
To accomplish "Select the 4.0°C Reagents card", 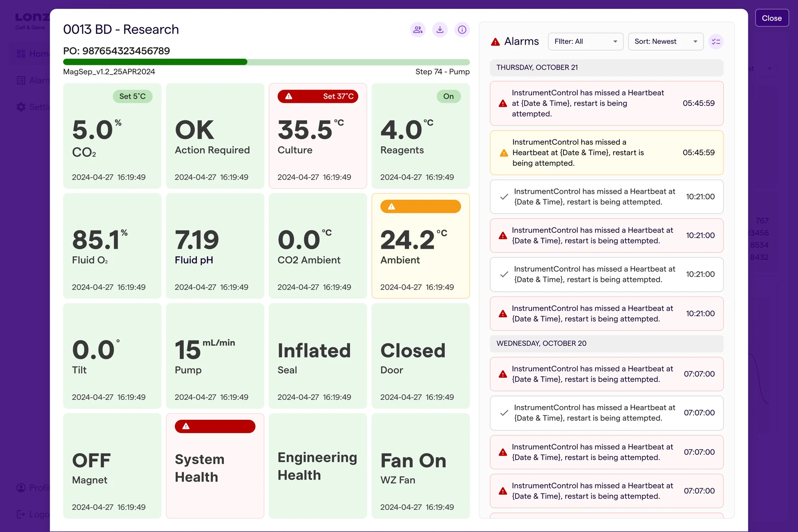I will pyautogui.click(x=421, y=136).
